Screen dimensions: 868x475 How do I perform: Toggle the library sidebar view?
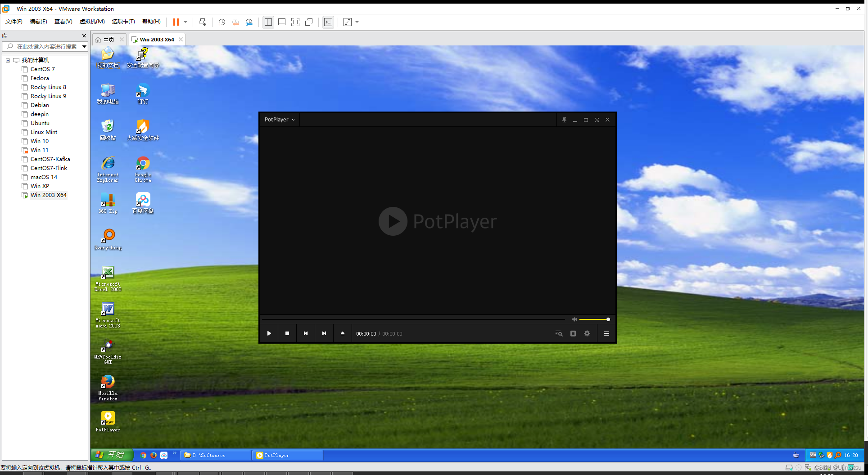point(268,22)
